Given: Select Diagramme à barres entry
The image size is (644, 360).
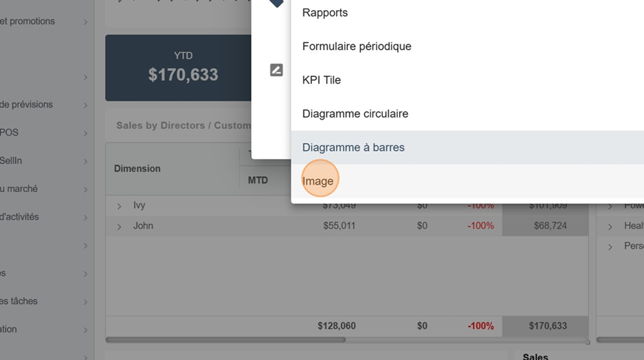Looking at the screenshot, I should point(353,147).
